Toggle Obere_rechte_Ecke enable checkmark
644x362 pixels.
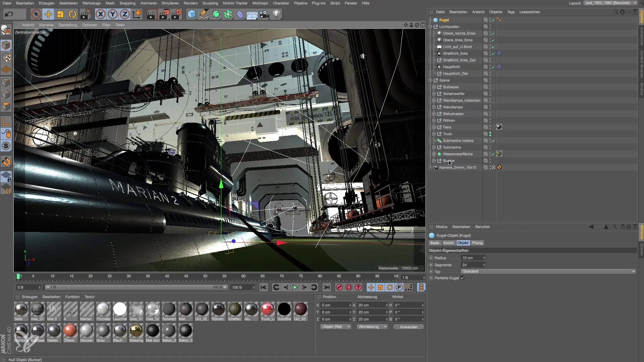(493, 33)
